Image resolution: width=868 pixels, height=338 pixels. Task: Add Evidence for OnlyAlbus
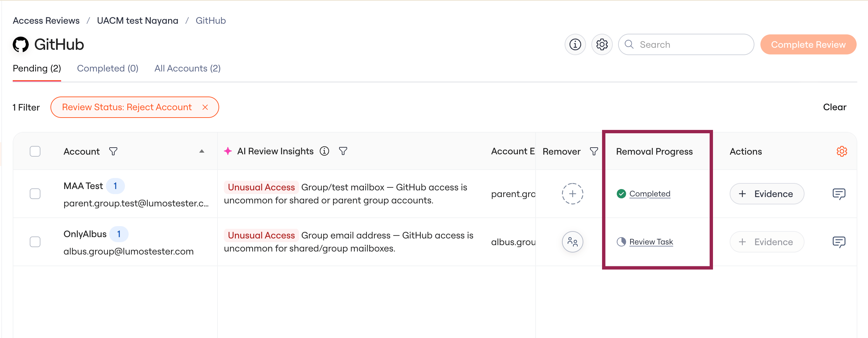[x=766, y=242]
